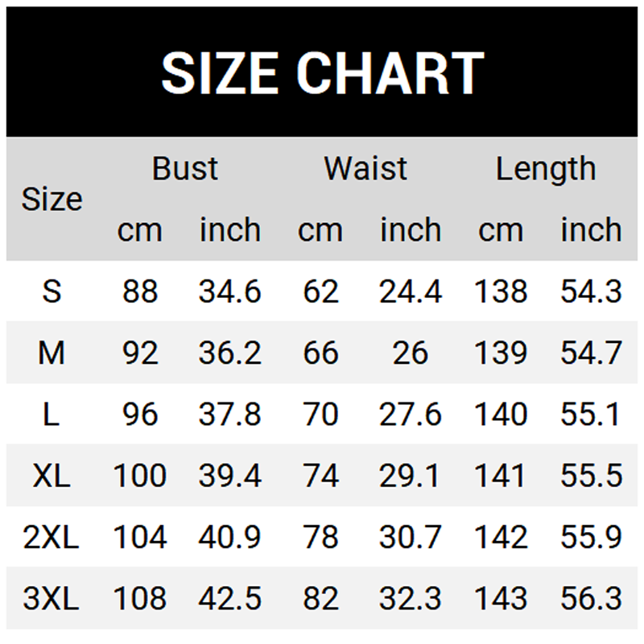Click the M size row label
Image resolution: width=644 pixels, height=644 pixels.
tap(52, 353)
